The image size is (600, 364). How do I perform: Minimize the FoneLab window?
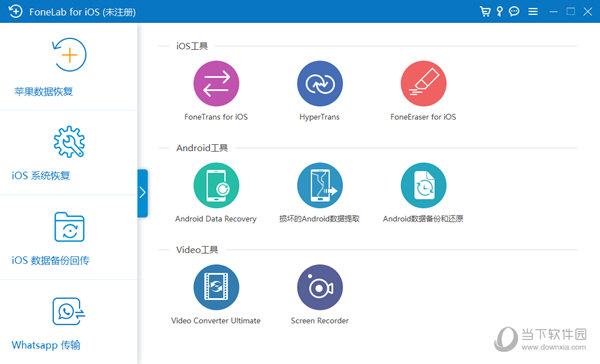[553, 11]
